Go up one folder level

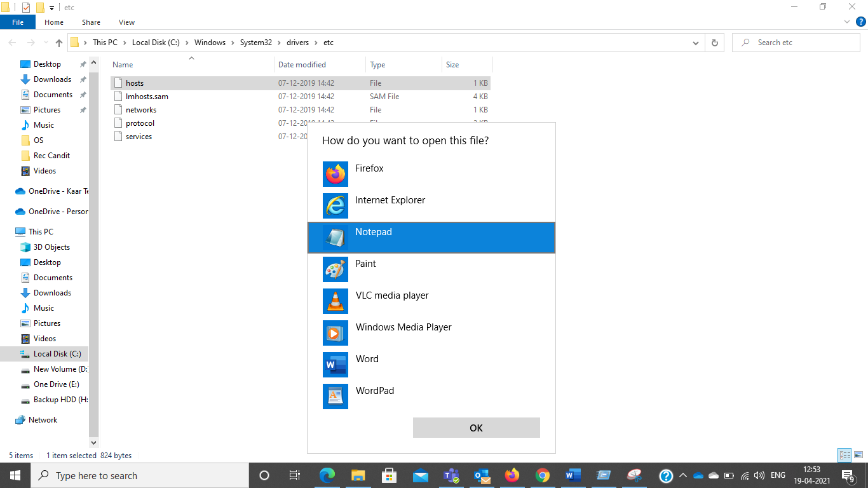click(58, 43)
